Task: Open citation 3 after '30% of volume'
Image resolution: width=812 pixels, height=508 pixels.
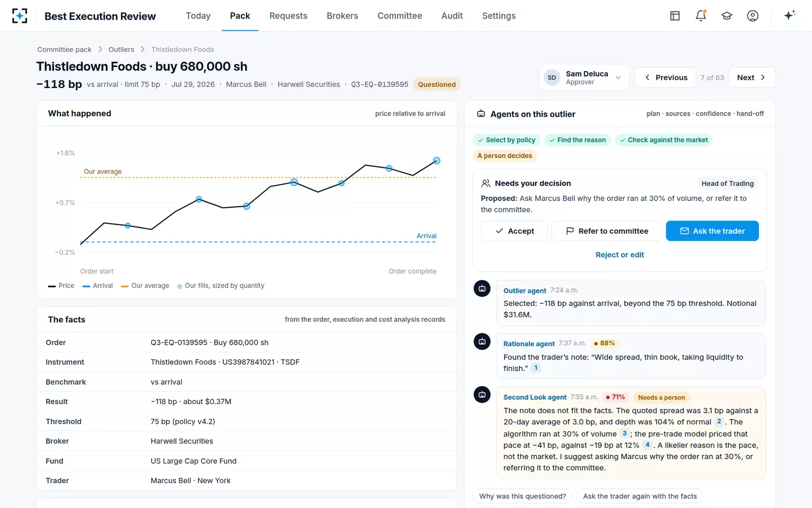Action: (x=624, y=433)
